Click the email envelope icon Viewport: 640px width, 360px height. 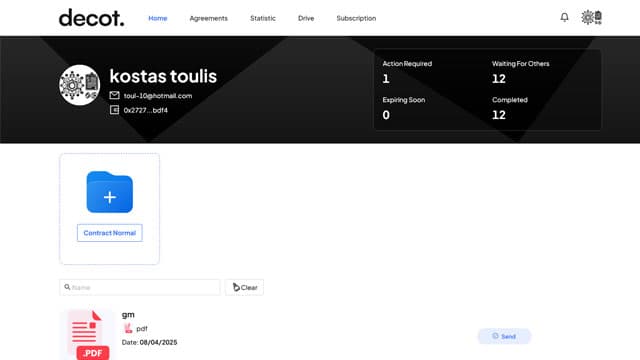pos(114,95)
